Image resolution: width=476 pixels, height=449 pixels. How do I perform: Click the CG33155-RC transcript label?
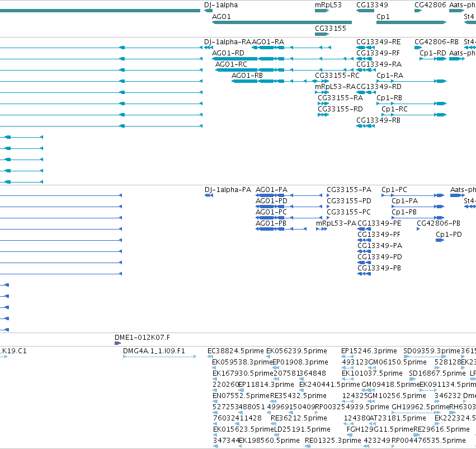click(337, 76)
